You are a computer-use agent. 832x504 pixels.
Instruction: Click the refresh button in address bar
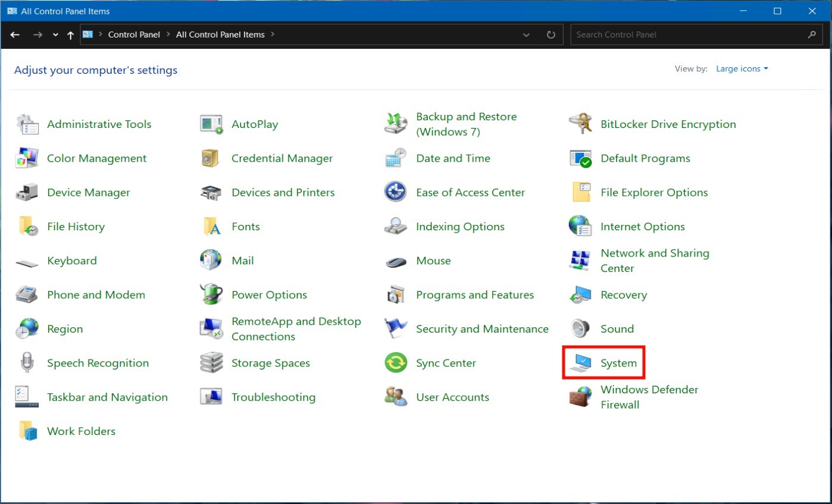tap(551, 35)
